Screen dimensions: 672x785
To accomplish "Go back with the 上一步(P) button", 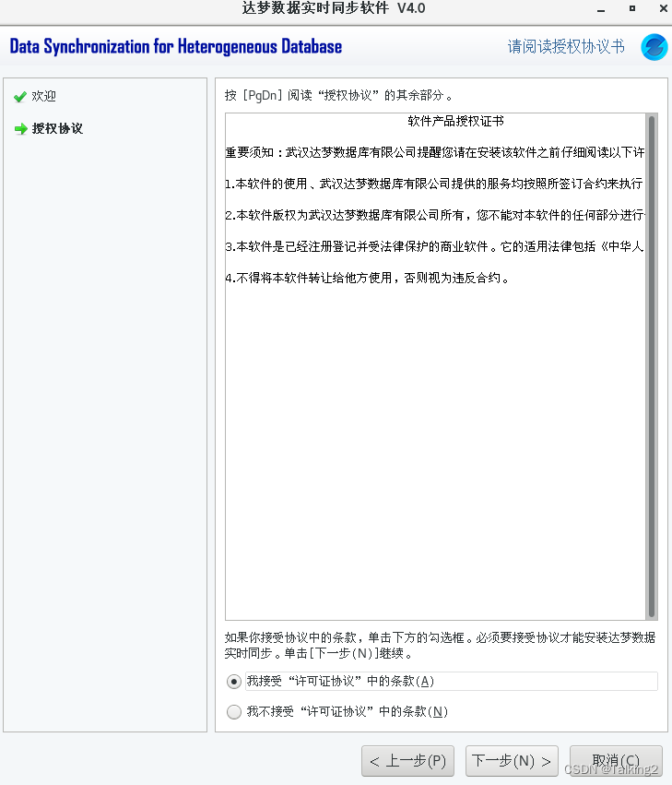I will [x=407, y=761].
